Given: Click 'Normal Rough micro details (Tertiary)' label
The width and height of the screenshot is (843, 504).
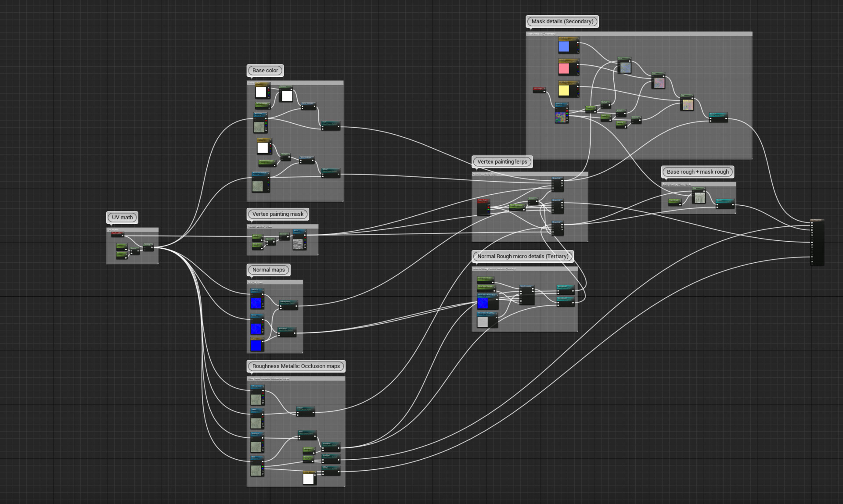Looking at the screenshot, I should 522,256.
